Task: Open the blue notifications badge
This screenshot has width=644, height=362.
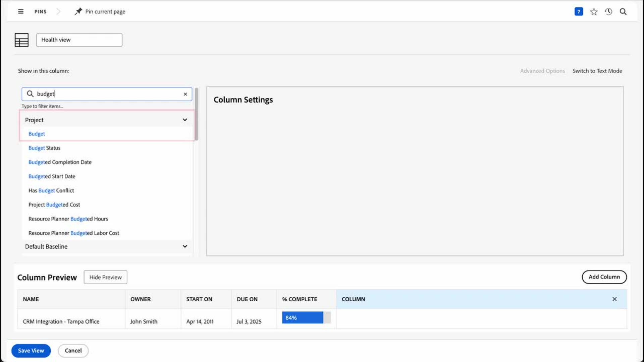Action: click(x=578, y=11)
